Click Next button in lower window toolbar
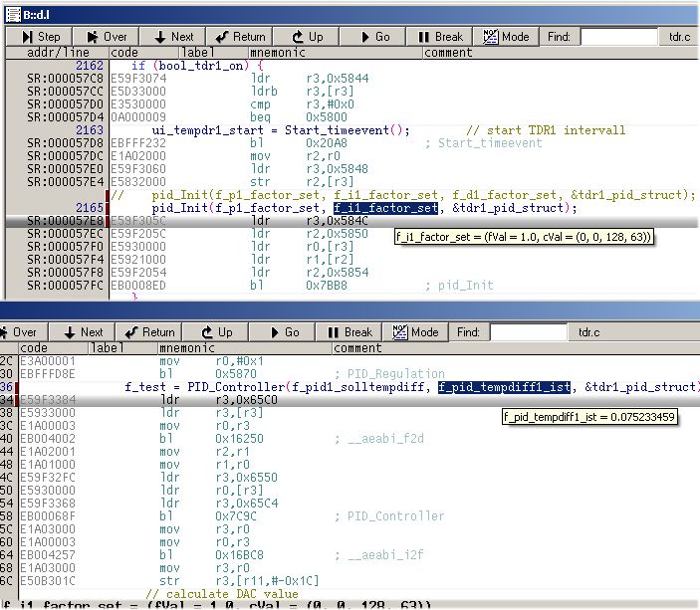Screen dimensions: 700x610 pyautogui.click(x=82, y=332)
